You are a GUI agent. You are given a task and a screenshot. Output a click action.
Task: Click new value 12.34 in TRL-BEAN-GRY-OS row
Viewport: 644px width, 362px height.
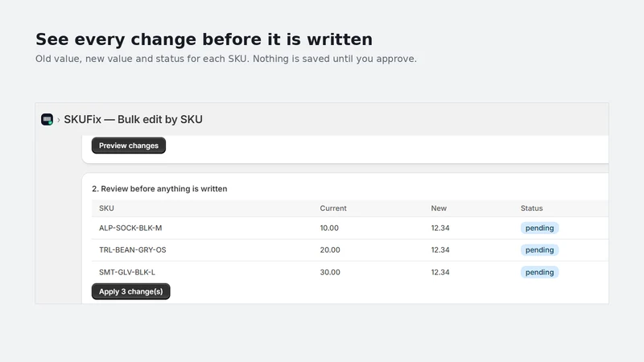[x=440, y=250]
